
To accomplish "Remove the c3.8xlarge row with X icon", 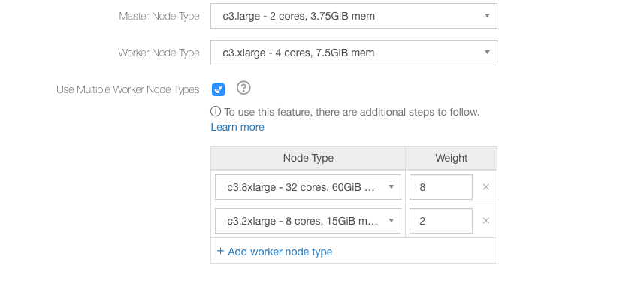I will tap(486, 187).
